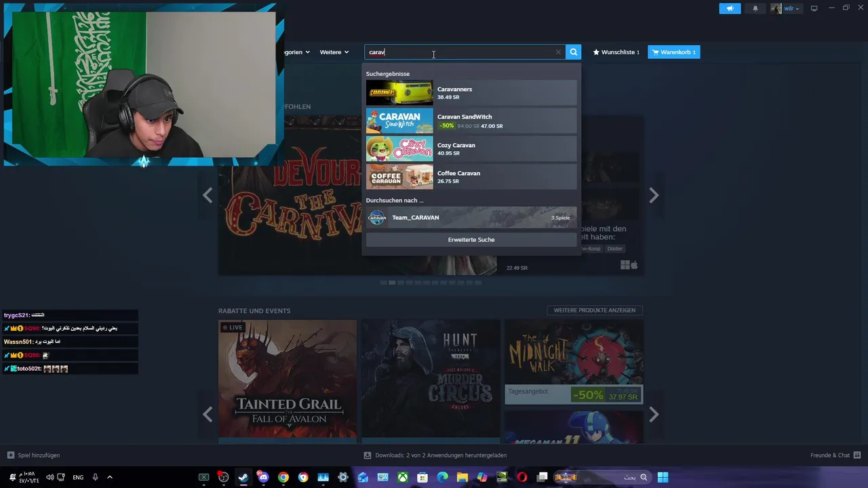
Task: Open the volume speaker tray icon
Action: pyautogui.click(x=49, y=477)
